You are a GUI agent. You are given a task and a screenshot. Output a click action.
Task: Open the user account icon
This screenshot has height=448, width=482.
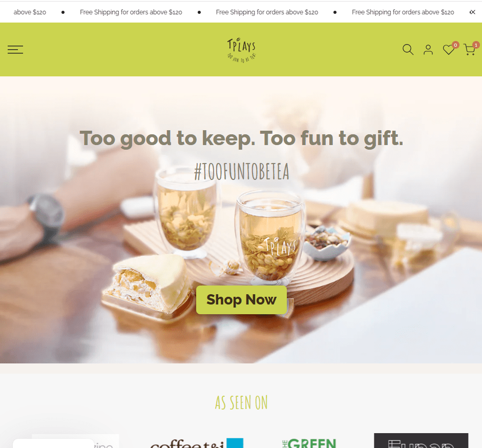428,50
